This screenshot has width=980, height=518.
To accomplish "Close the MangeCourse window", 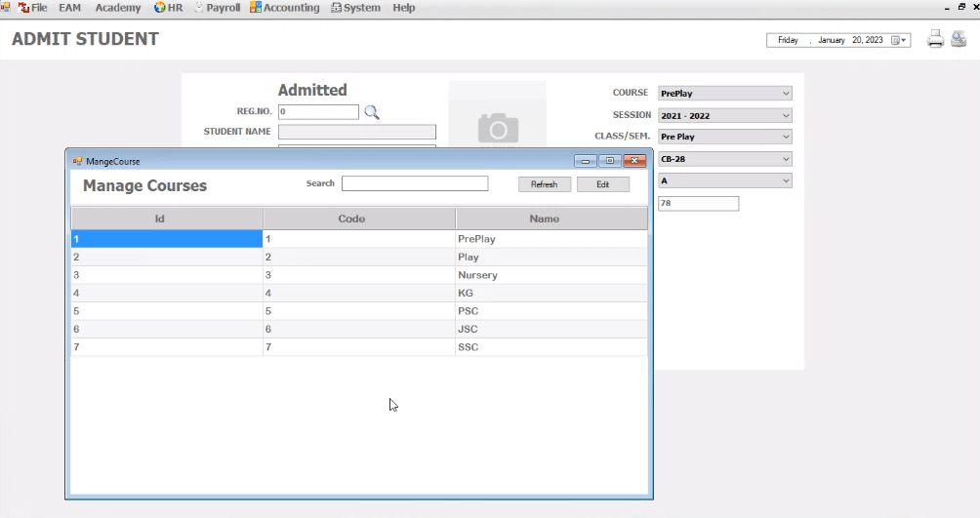I will (634, 161).
